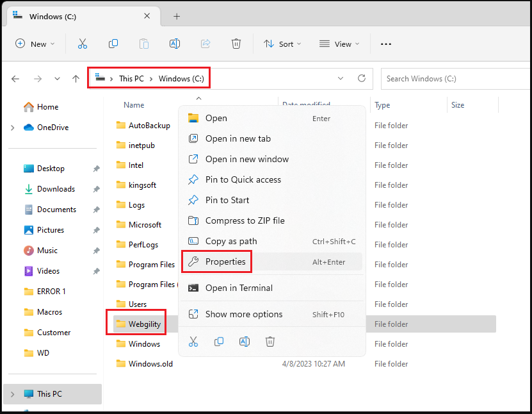This screenshot has width=532, height=414.
Task: Open the View dropdown
Action: tap(339, 44)
